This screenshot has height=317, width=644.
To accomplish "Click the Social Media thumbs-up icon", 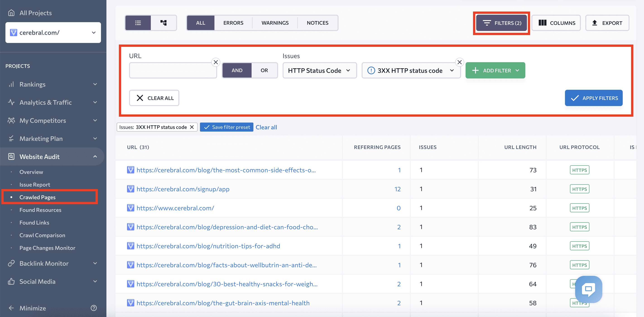I will click(x=11, y=281).
